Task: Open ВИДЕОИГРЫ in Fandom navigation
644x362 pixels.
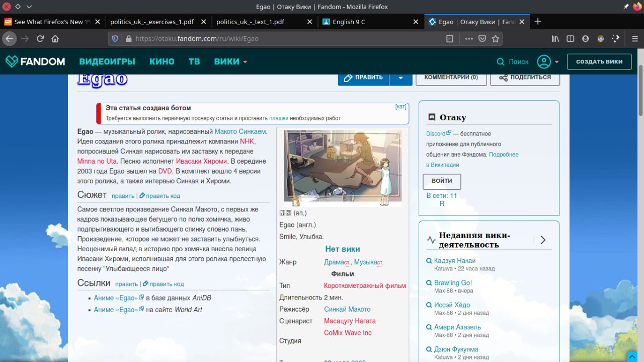Action: pos(107,61)
